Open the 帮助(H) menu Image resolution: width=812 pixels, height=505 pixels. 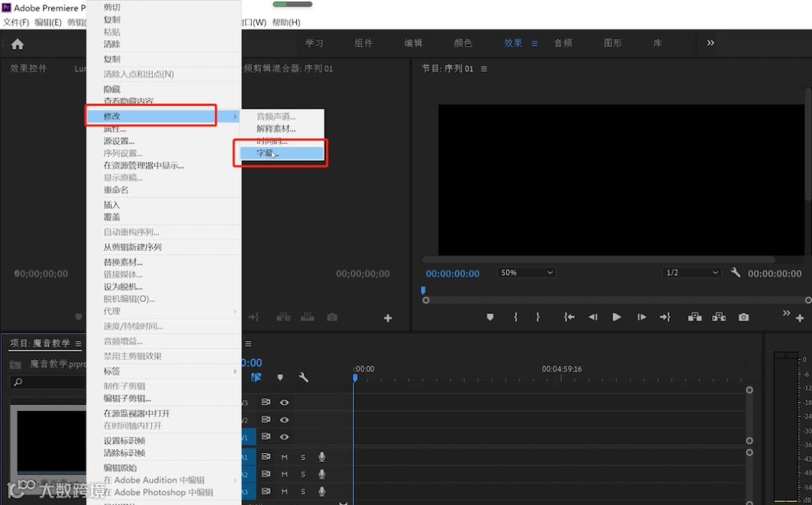[x=286, y=23]
